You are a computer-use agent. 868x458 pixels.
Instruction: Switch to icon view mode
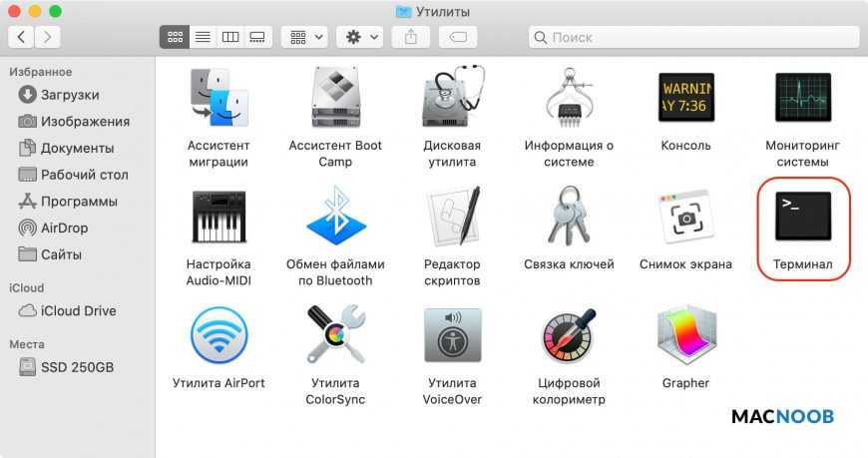coord(175,37)
